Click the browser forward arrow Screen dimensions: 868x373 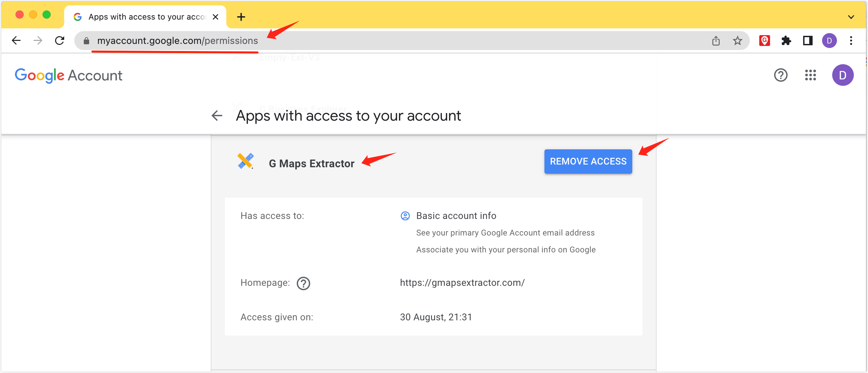pos(38,41)
